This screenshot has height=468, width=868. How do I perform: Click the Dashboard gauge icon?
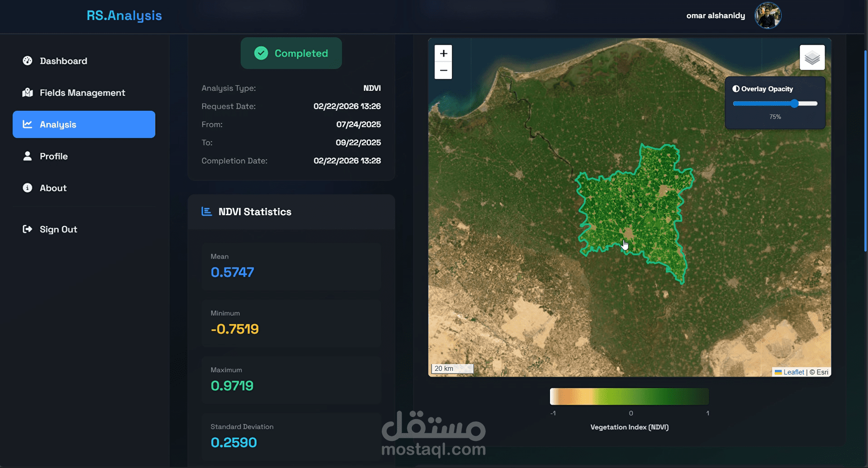(x=28, y=61)
